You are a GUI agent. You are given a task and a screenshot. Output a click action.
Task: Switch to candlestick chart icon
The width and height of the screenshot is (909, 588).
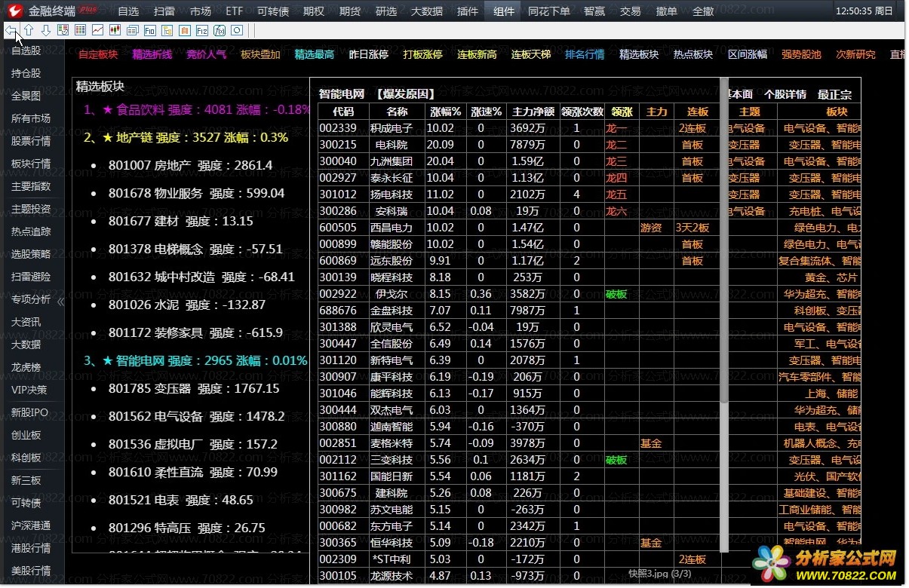click(x=115, y=30)
